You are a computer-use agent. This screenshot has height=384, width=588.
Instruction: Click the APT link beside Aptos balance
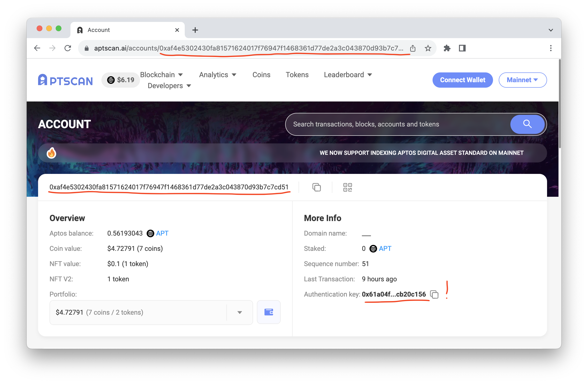(x=162, y=233)
